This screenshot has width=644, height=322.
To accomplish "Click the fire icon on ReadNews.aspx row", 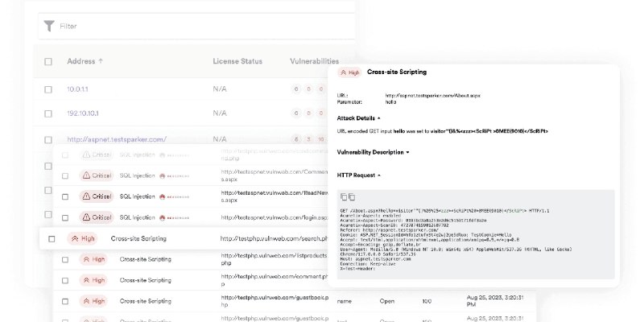I will (x=163, y=196).
